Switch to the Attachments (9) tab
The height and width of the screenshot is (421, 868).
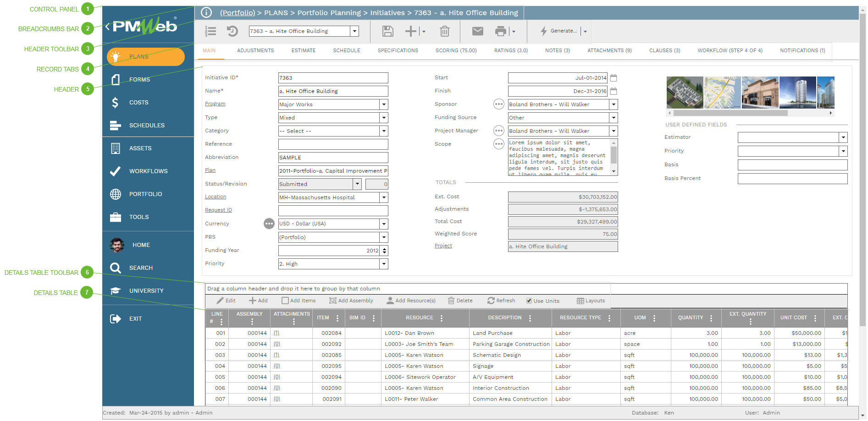609,51
